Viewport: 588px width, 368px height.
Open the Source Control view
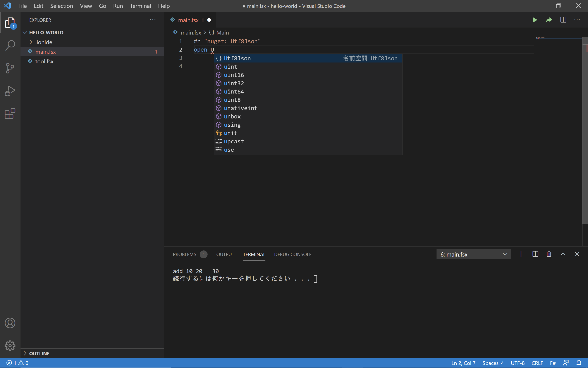(x=10, y=68)
